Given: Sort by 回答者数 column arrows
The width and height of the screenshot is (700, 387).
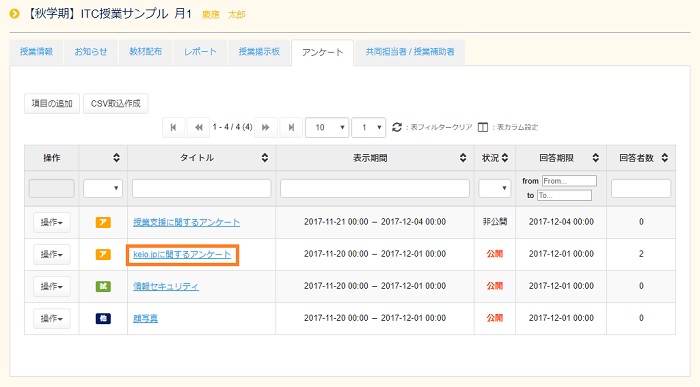Looking at the screenshot, I should (665, 158).
